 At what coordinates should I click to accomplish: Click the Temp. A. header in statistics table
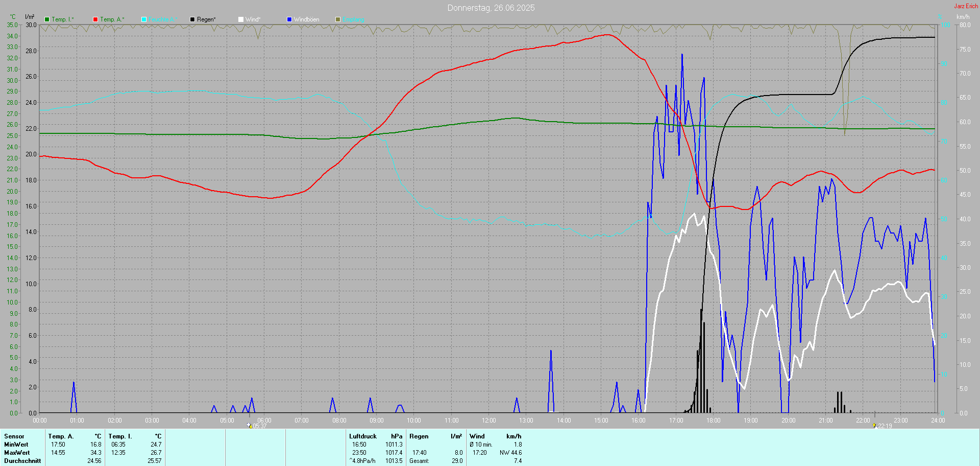tap(61, 436)
